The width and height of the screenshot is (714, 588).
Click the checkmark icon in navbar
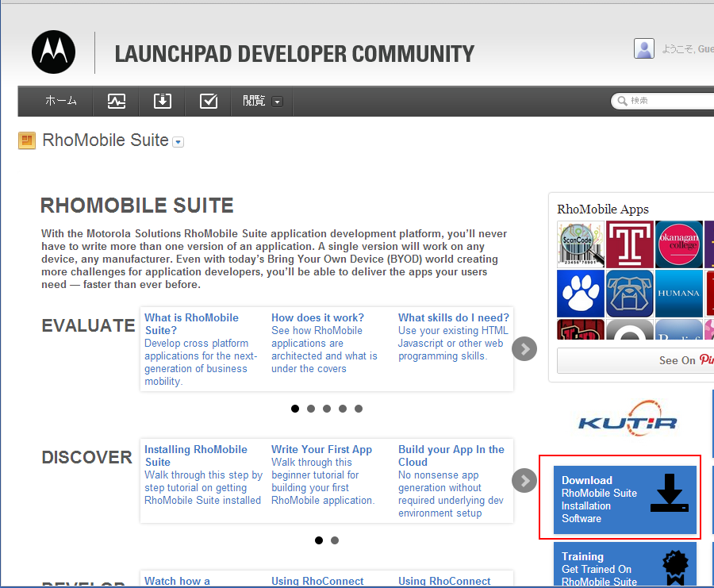coord(209,102)
